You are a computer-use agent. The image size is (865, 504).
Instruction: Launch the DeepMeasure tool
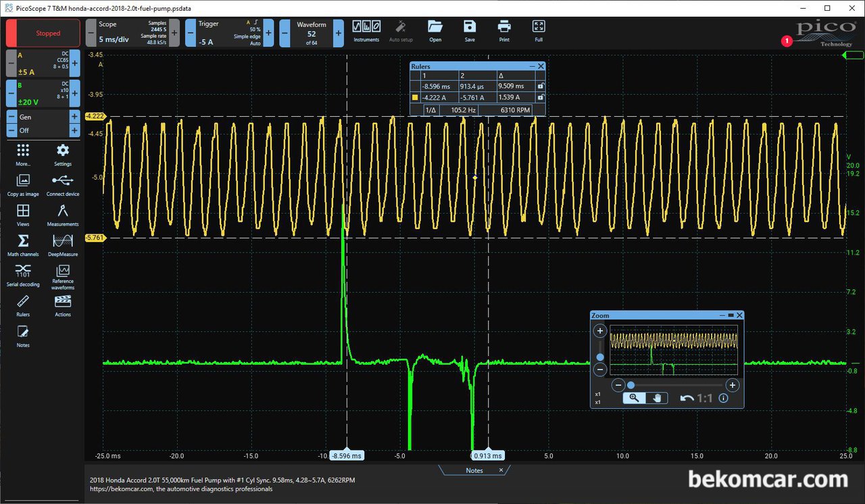pyautogui.click(x=63, y=245)
